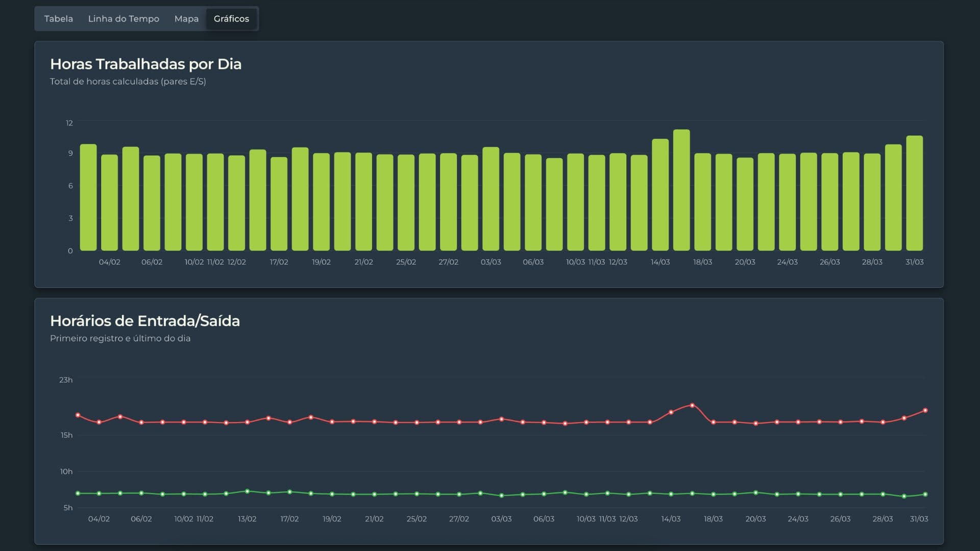Viewport: 980px width, 551px height.
Task: Select the last red point on exit line
Action: point(925,411)
